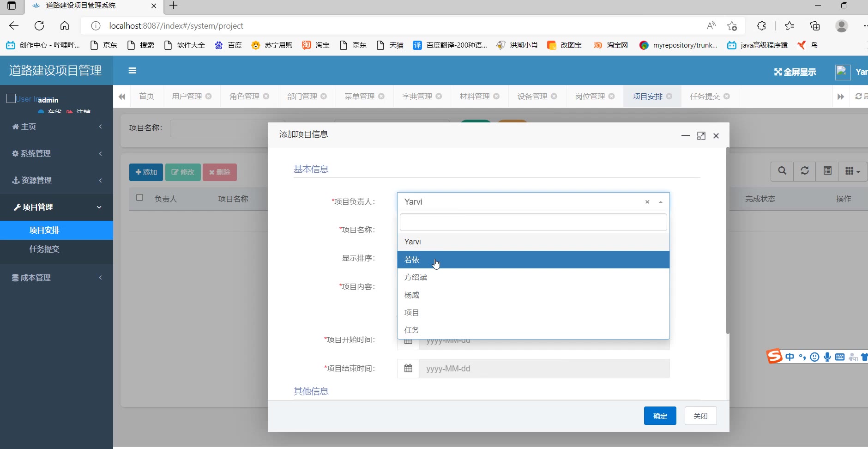
Task: Click the 关闭 button in dialog
Action: (x=700, y=416)
